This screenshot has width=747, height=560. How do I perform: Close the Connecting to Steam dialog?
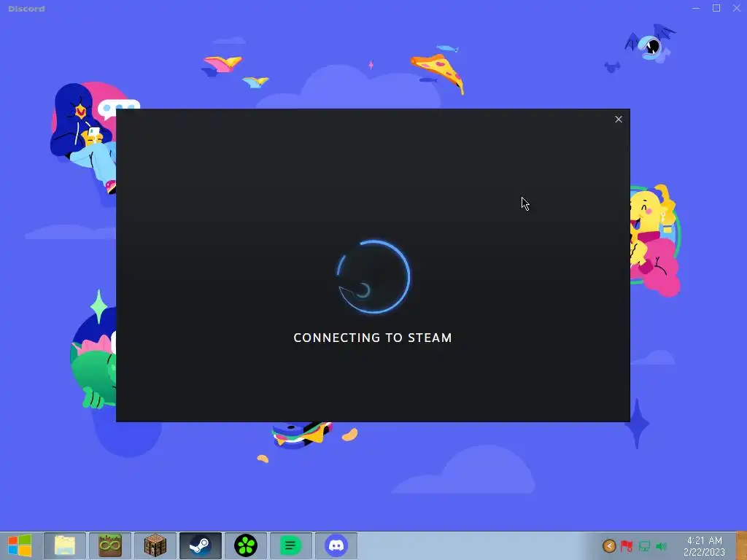[619, 119]
